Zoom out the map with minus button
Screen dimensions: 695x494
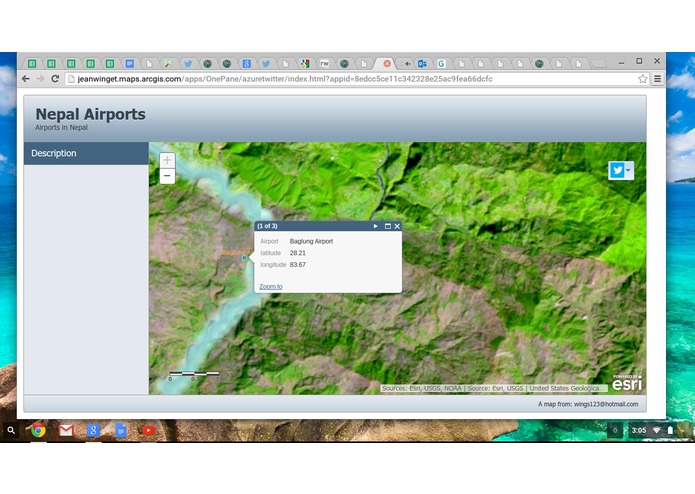[167, 176]
